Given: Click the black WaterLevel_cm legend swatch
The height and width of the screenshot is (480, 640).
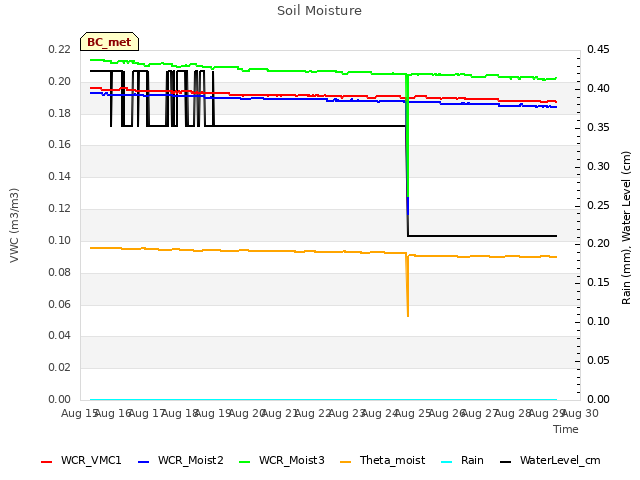Looking at the screenshot, I should coord(506,462).
